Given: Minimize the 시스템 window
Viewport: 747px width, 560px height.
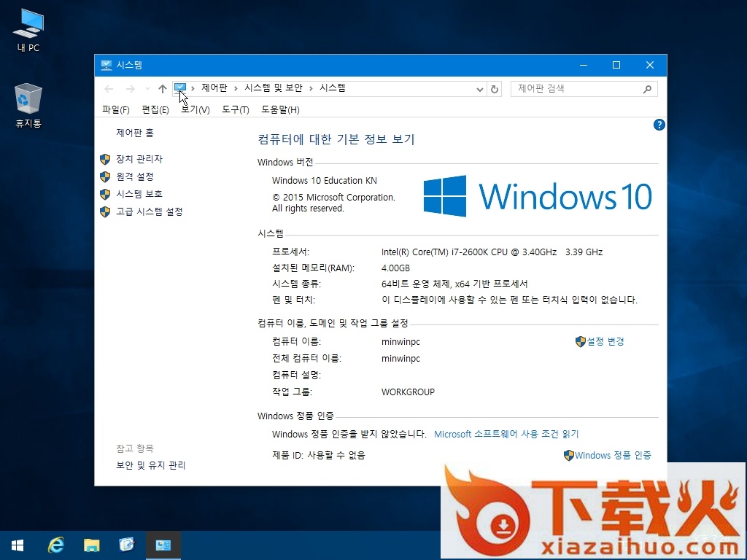Looking at the screenshot, I should [583, 65].
